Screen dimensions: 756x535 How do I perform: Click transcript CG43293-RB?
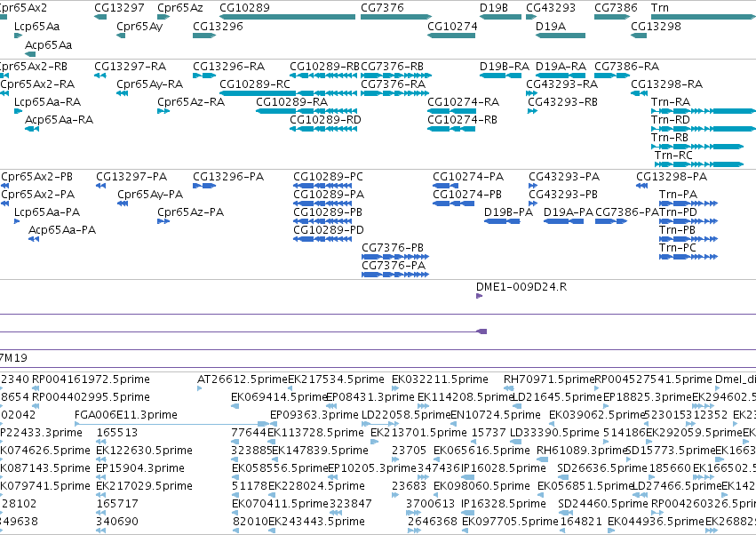click(532, 111)
